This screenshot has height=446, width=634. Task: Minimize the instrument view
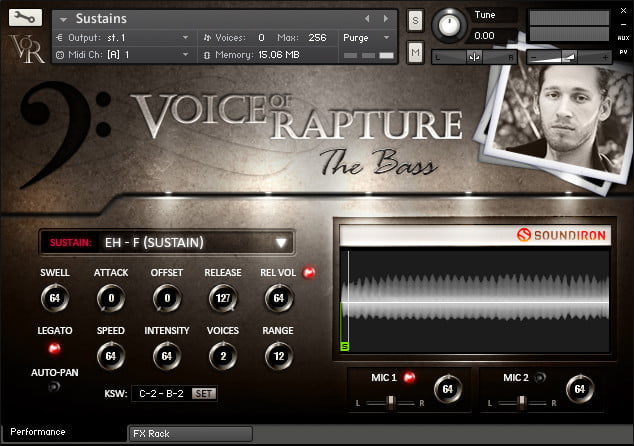coord(623,25)
